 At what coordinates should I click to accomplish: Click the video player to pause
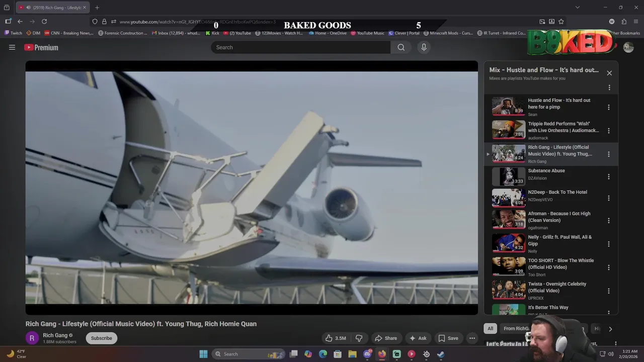[252, 188]
